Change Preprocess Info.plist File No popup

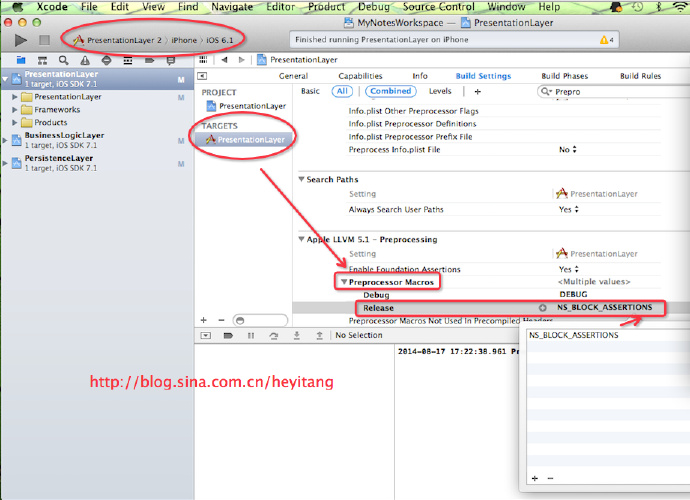568,150
